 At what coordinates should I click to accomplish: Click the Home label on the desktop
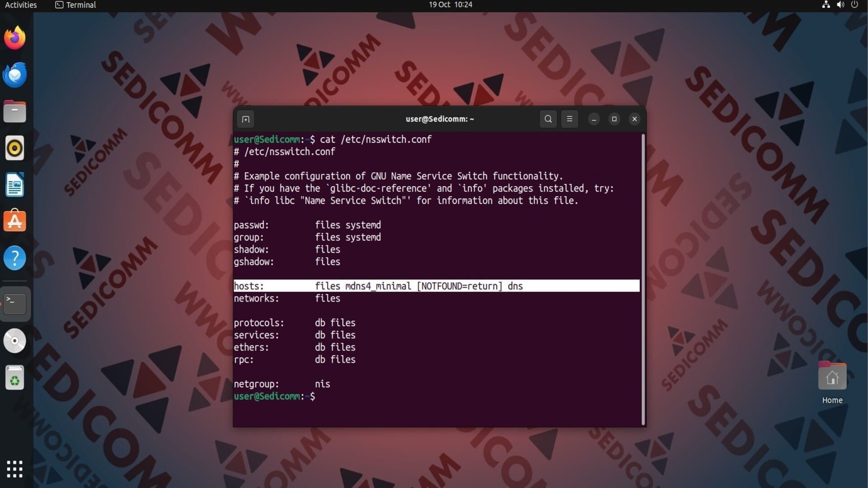[x=832, y=400]
